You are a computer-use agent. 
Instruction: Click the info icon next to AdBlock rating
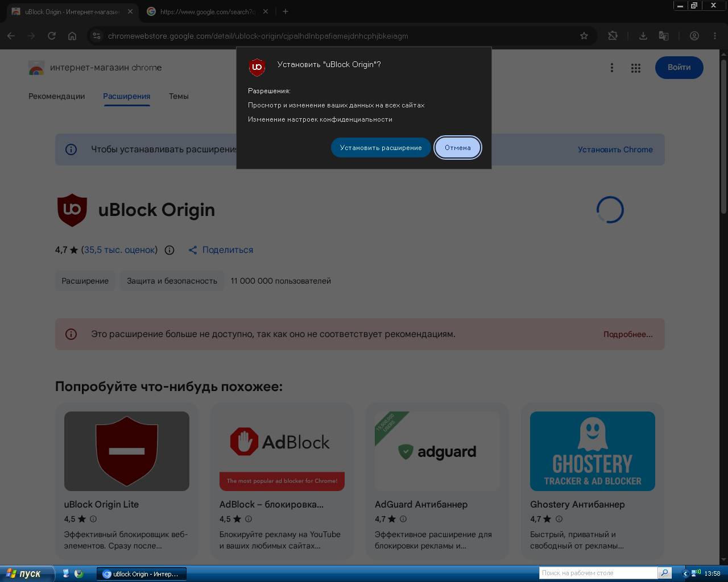249,519
